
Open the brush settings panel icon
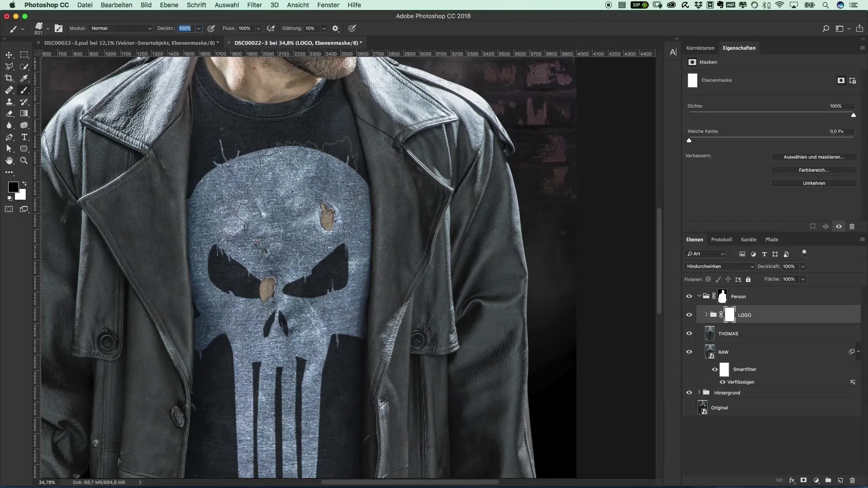tap(59, 28)
